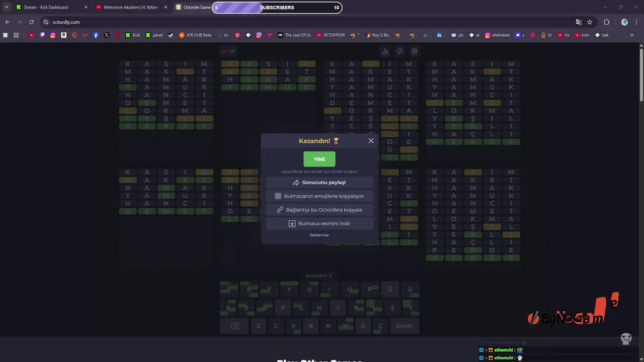Reload the current page
This screenshot has height=362, width=644.
coord(31,22)
